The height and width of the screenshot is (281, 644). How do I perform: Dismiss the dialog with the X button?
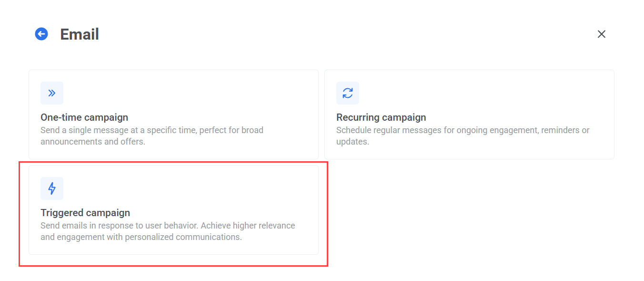coord(602,34)
